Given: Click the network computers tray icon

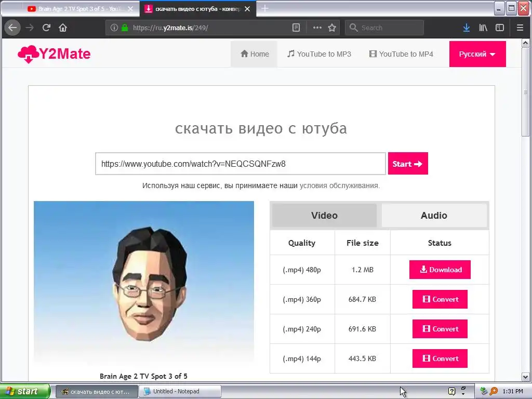Looking at the screenshot, I should point(484,391).
